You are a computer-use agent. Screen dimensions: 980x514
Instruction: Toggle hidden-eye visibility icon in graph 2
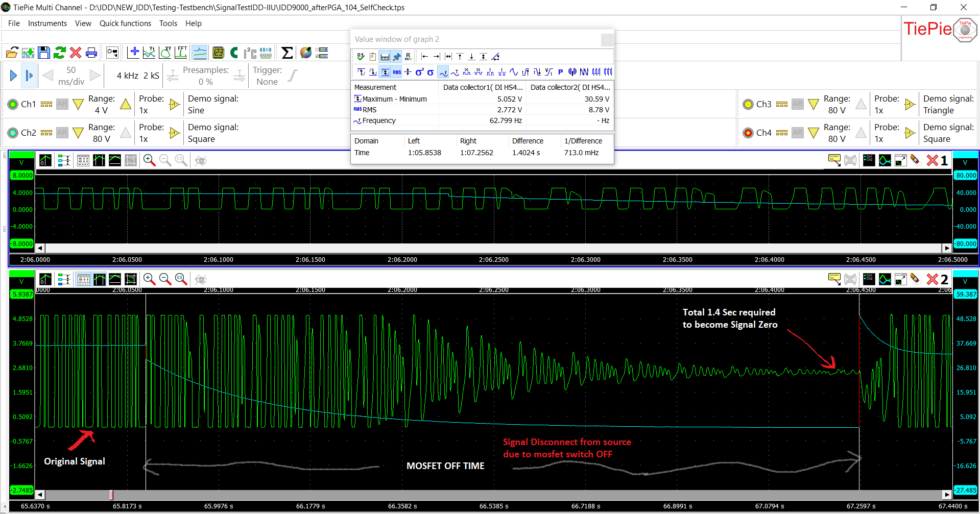coord(201,279)
